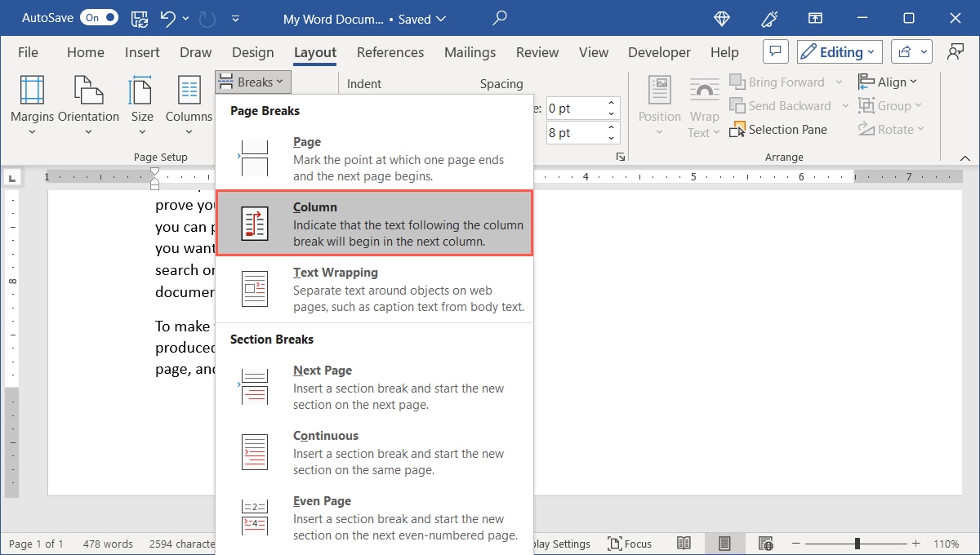Open word count via 478 words
Image resolution: width=980 pixels, height=555 pixels.
pyautogui.click(x=107, y=543)
